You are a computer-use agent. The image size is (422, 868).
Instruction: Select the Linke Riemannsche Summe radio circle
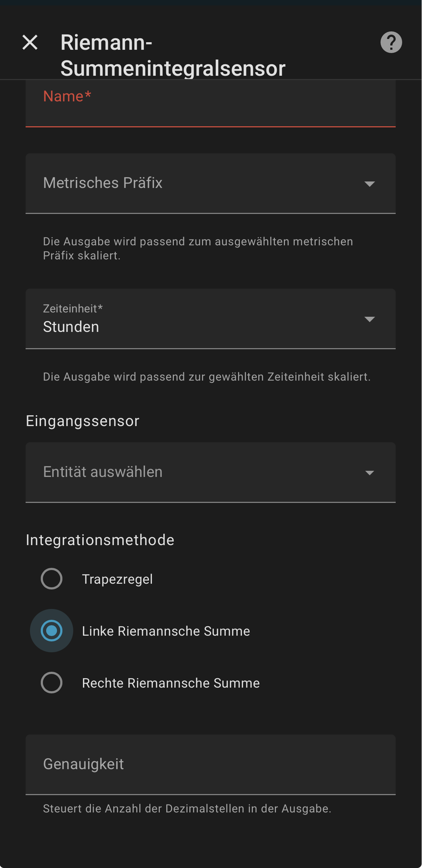pyautogui.click(x=52, y=631)
